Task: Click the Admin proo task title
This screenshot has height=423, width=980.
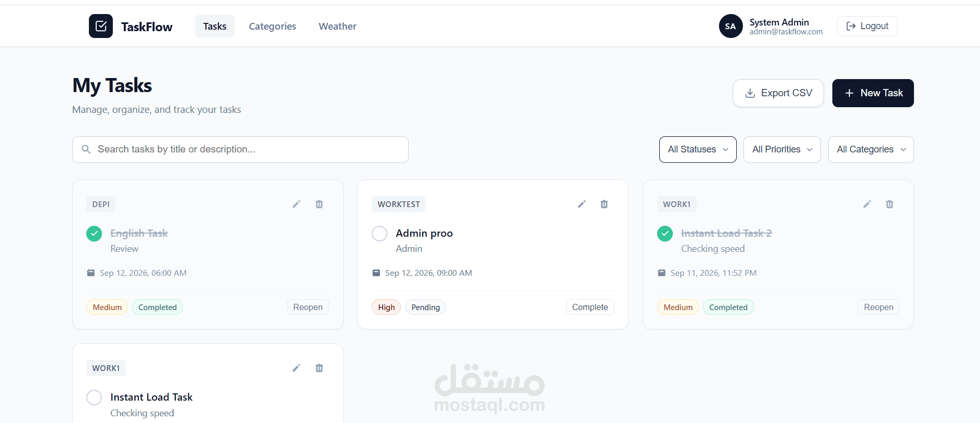Action: (424, 233)
